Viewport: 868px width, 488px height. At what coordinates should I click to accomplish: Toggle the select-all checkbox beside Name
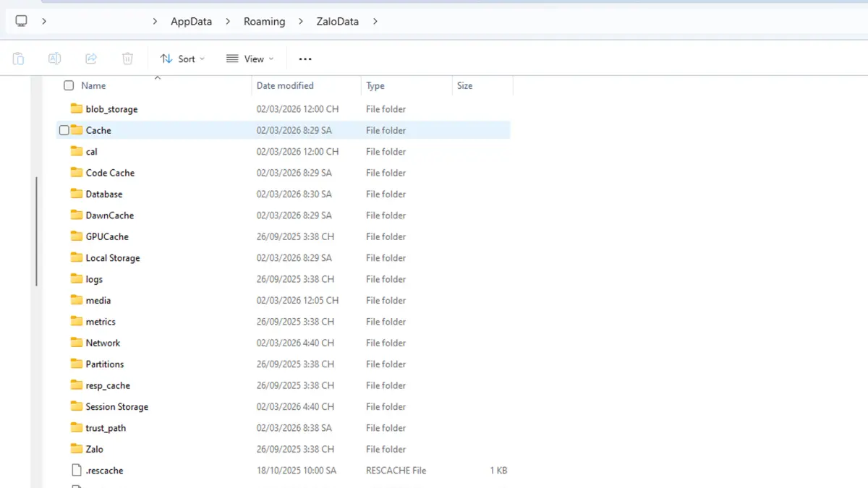pyautogui.click(x=69, y=85)
